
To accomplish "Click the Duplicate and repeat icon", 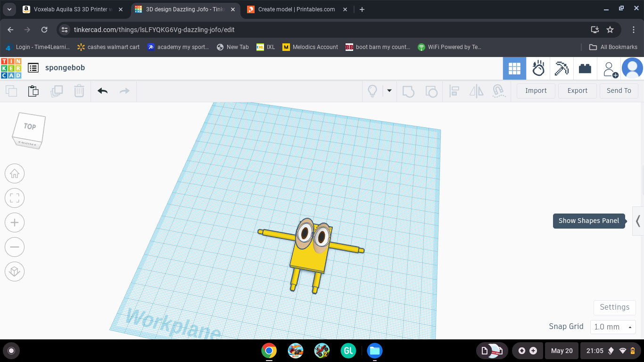I will (x=57, y=91).
